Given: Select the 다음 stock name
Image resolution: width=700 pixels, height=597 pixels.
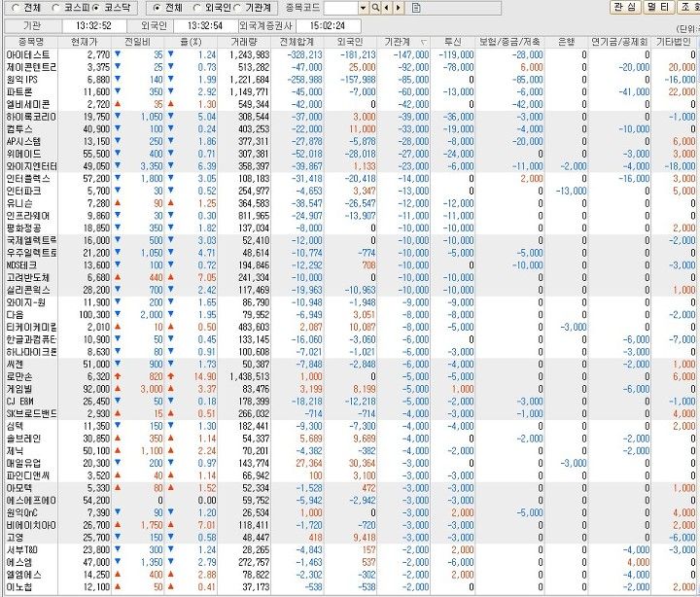Looking at the screenshot, I should [x=16, y=314].
